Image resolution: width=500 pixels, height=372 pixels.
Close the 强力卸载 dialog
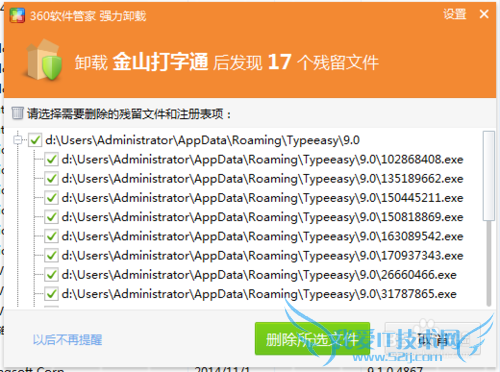click(484, 14)
